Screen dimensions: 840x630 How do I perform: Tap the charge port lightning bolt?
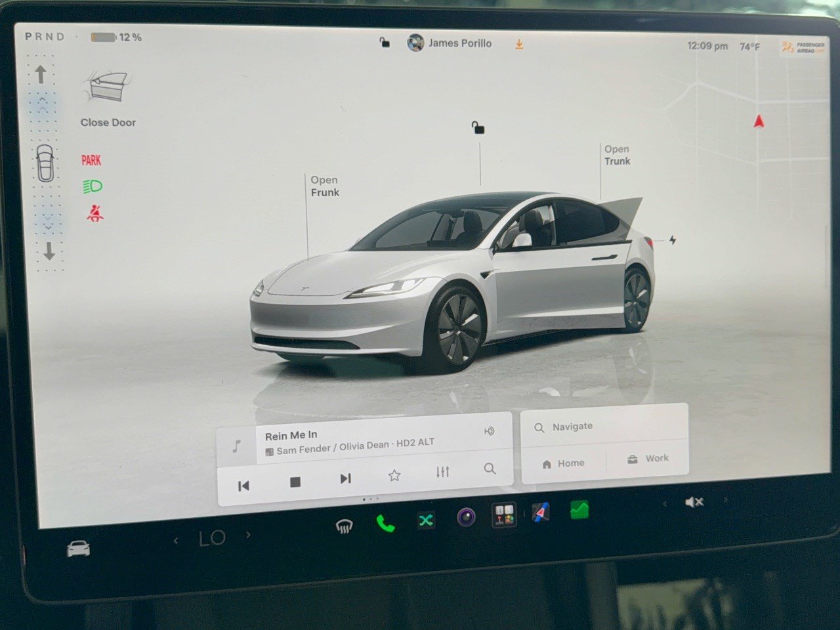click(x=673, y=240)
